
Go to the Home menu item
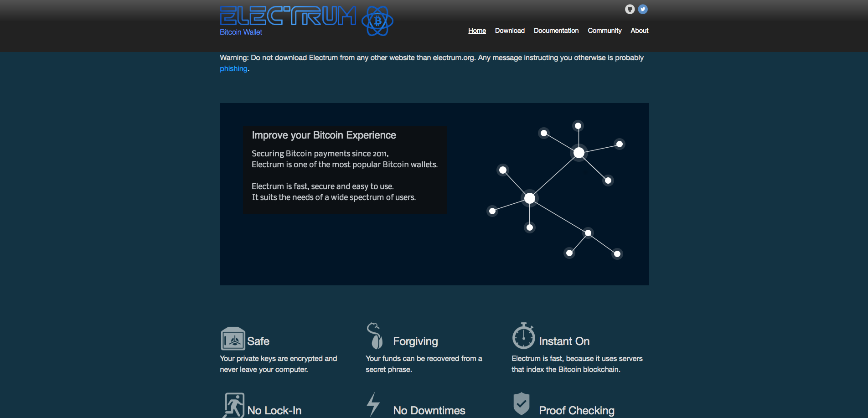(x=477, y=31)
